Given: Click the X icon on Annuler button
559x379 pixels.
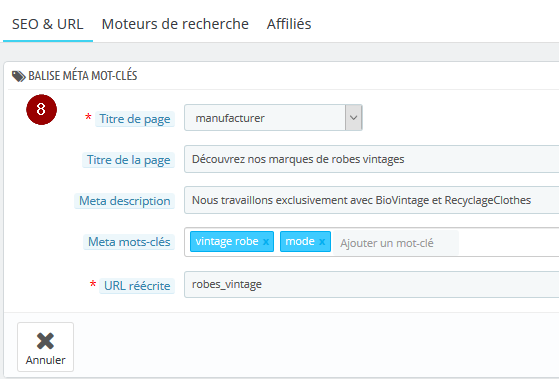Looking at the screenshot, I should 45,341.
